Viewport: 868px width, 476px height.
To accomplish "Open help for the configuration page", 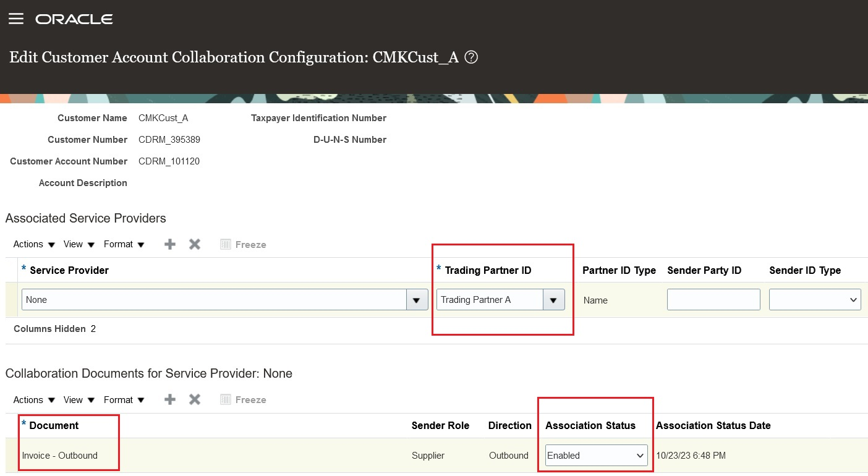I will (x=470, y=57).
